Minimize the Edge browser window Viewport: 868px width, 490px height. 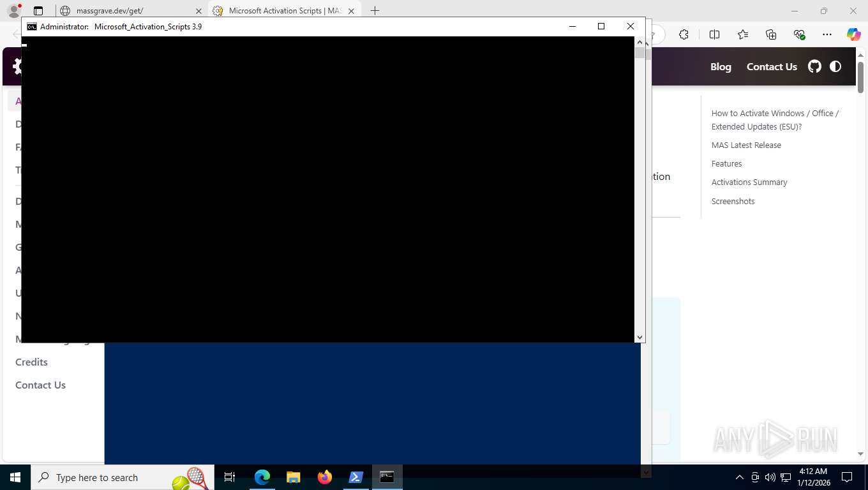tap(795, 11)
